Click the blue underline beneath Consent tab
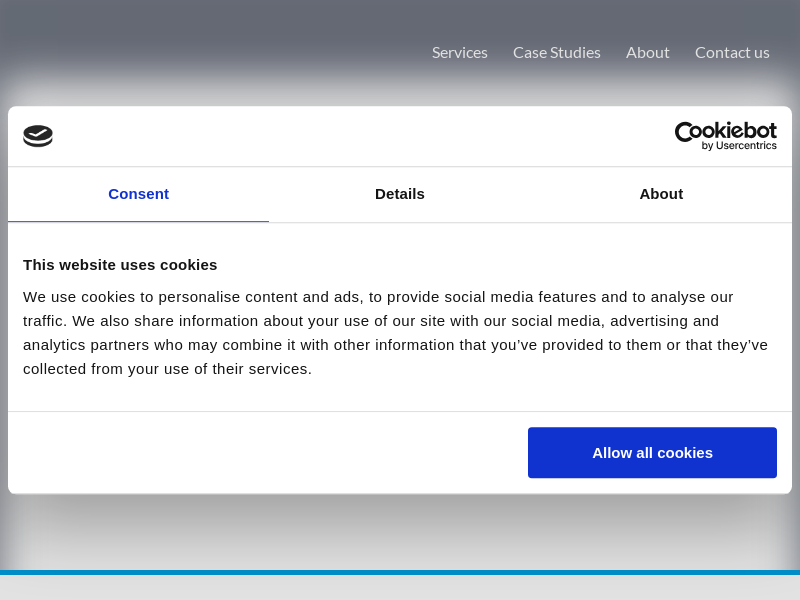800x600 pixels. coord(138,221)
